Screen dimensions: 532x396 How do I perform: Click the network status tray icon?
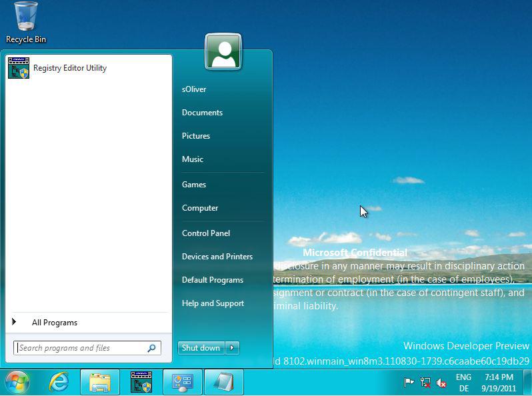425,383
